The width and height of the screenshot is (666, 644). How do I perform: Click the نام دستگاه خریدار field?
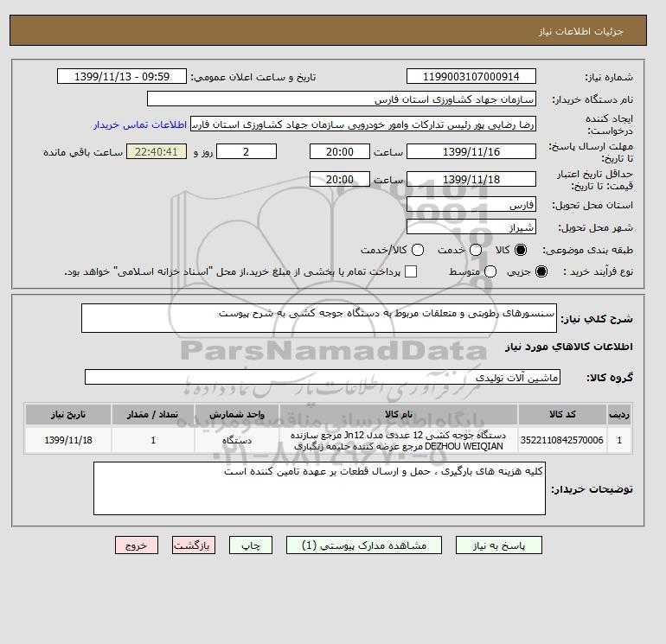(x=342, y=99)
